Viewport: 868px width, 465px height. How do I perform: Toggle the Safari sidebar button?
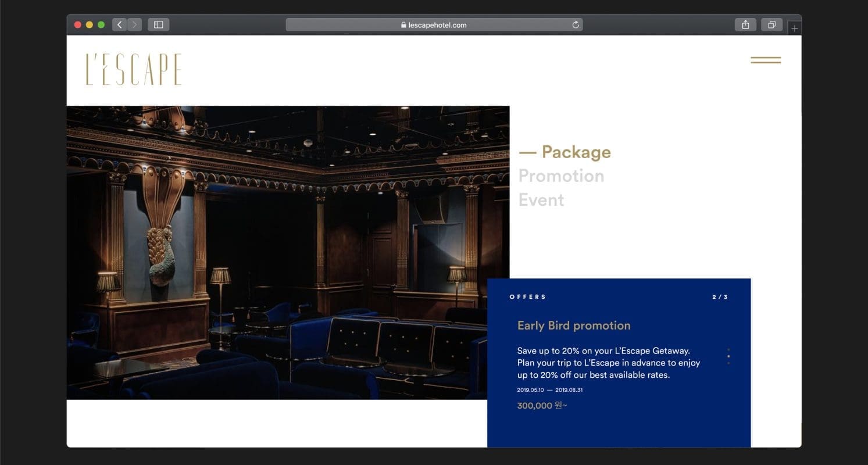click(158, 24)
